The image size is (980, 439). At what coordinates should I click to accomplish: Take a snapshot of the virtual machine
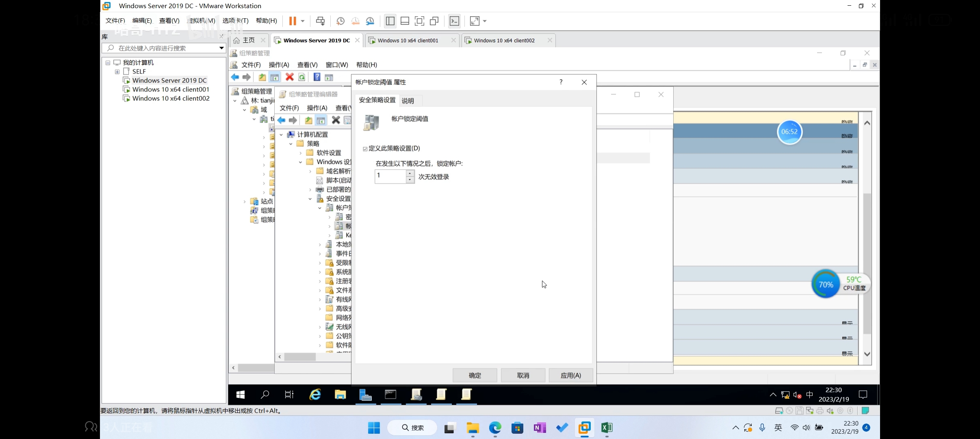coord(340,21)
